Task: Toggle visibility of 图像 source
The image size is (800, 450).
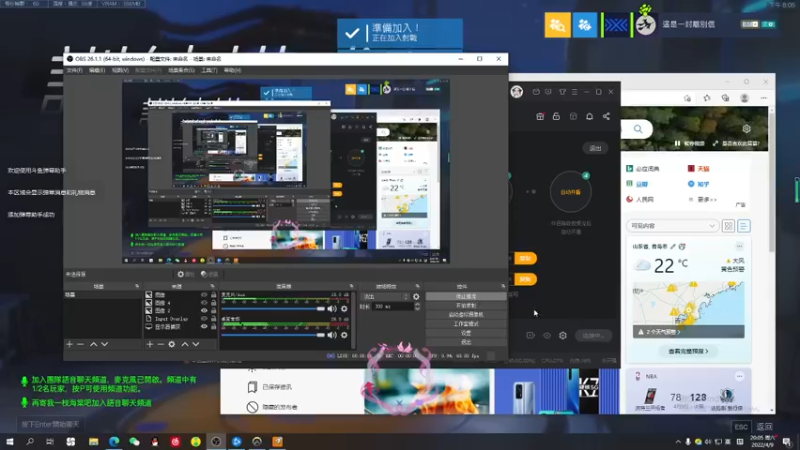Action: click(x=204, y=295)
